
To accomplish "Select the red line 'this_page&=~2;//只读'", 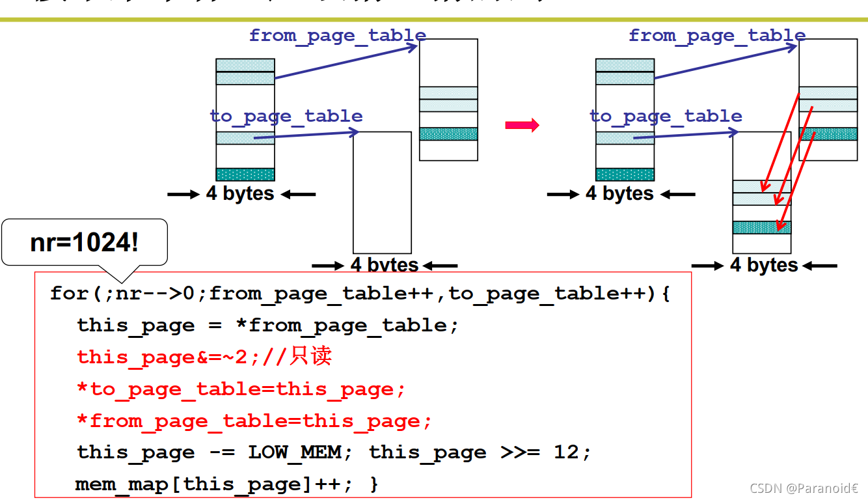I will click(204, 357).
